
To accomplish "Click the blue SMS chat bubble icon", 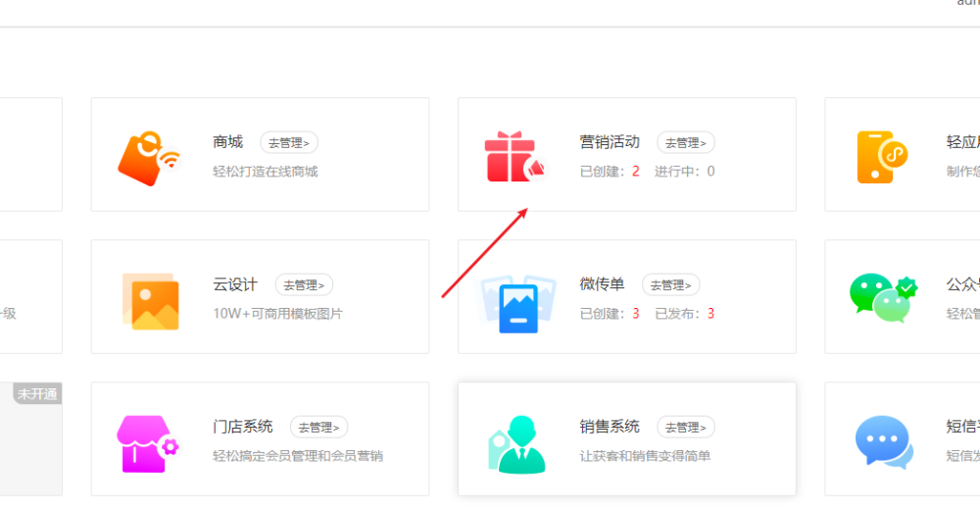I will 884,442.
